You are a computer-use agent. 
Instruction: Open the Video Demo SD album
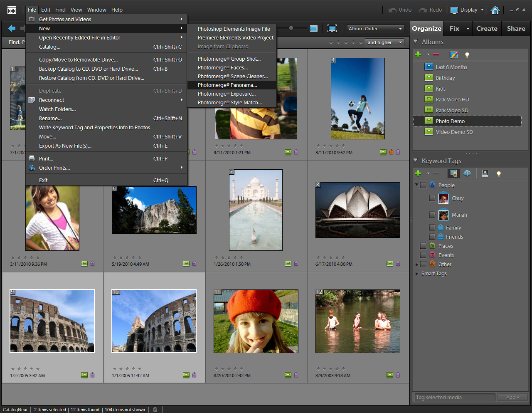454,132
